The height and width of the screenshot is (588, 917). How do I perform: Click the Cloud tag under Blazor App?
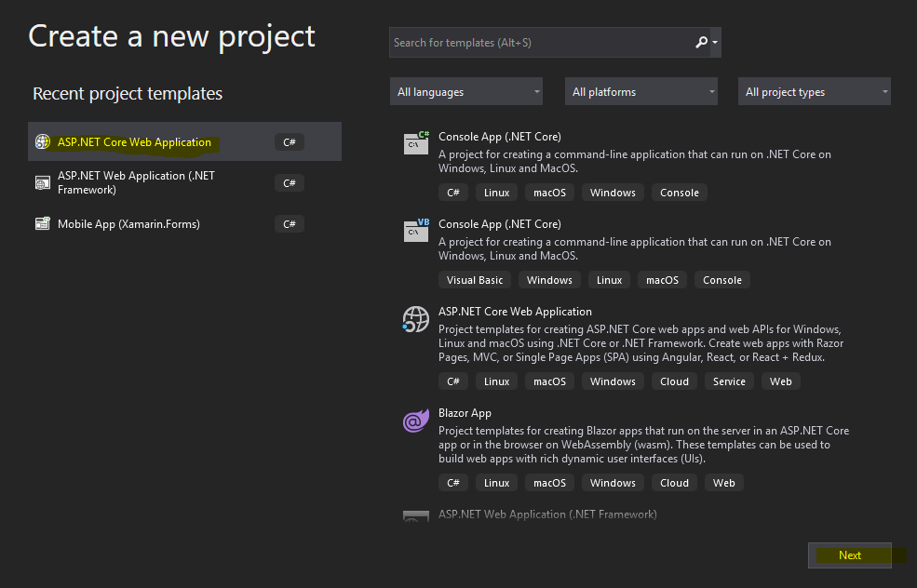coord(674,483)
